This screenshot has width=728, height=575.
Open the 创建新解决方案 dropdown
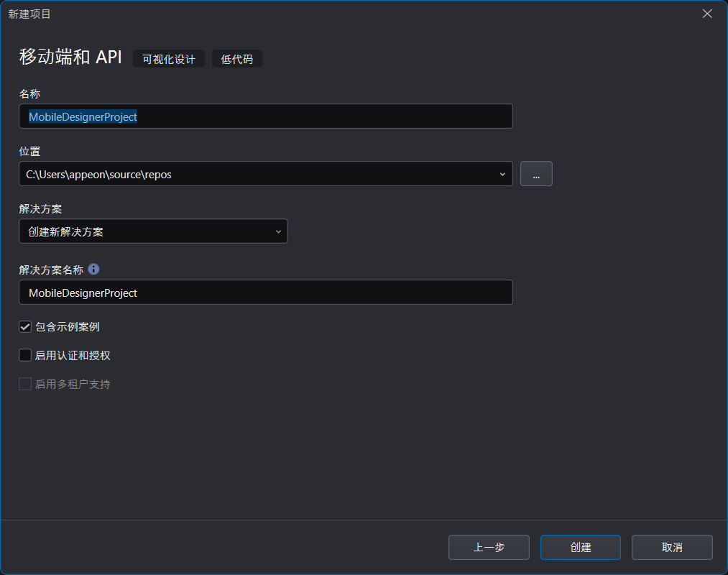153,231
